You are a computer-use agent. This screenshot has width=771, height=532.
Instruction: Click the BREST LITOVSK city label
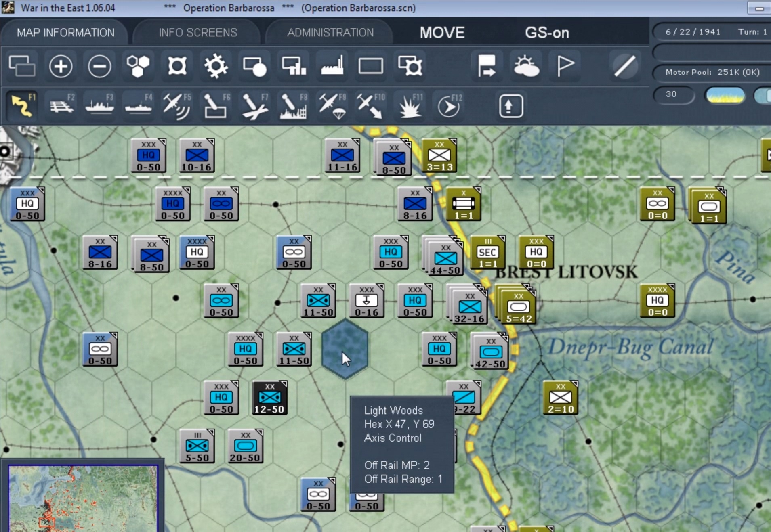[x=566, y=272]
